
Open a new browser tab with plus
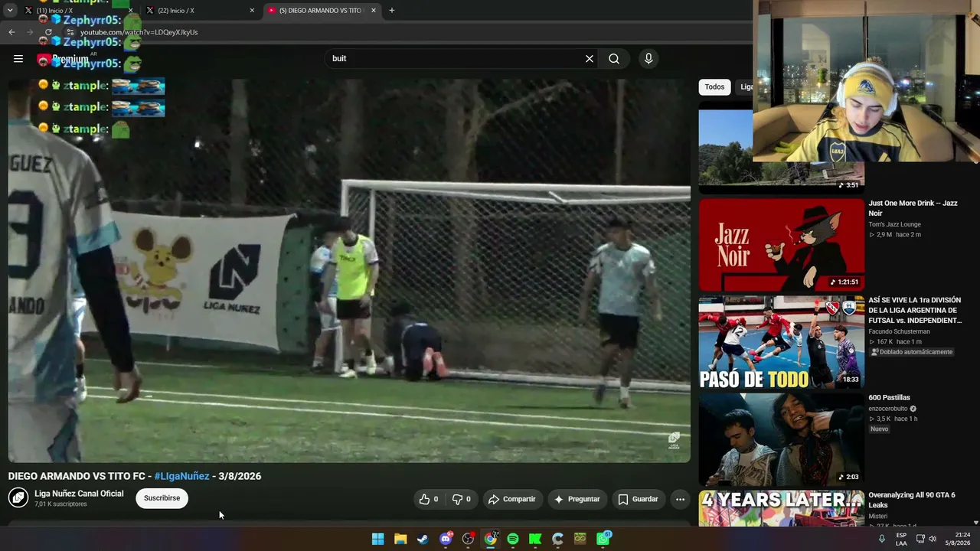click(x=392, y=11)
